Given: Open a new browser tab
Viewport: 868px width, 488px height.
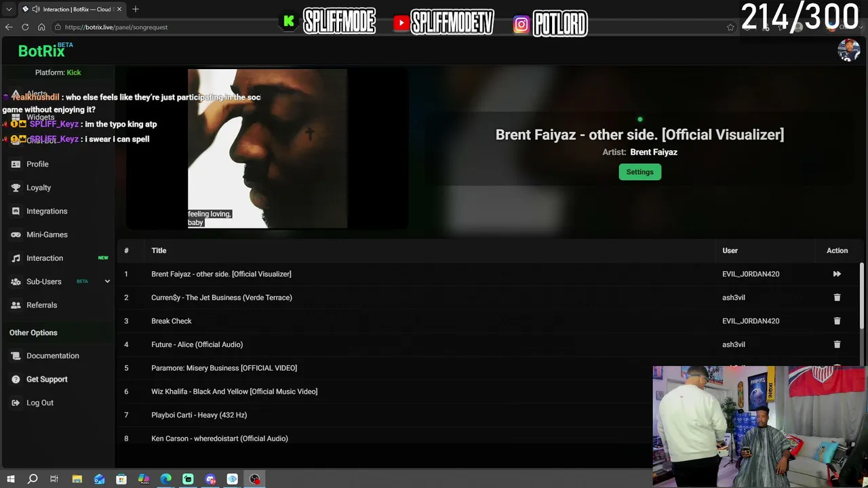Looking at the screenshot, I should tap(136, 9).
